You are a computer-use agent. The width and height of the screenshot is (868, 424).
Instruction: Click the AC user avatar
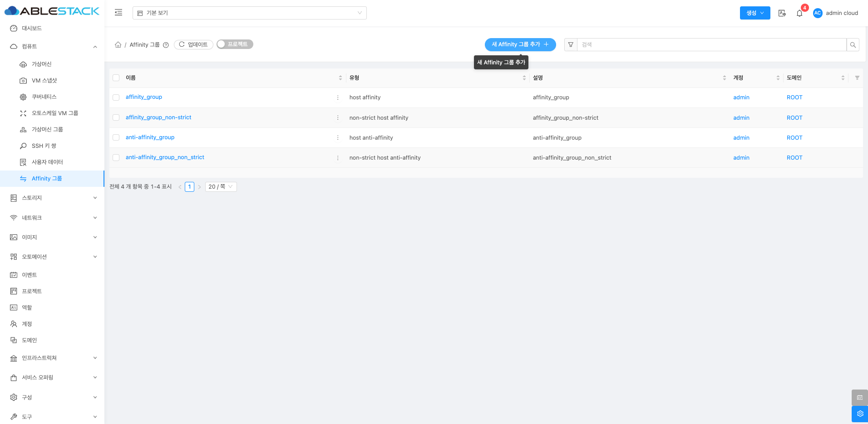818,13
